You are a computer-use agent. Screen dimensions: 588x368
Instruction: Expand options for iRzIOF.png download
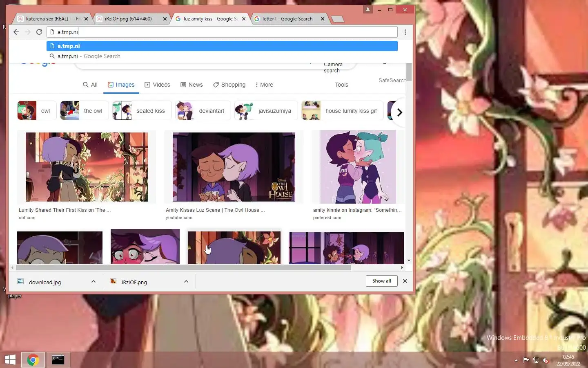[186, 281]
